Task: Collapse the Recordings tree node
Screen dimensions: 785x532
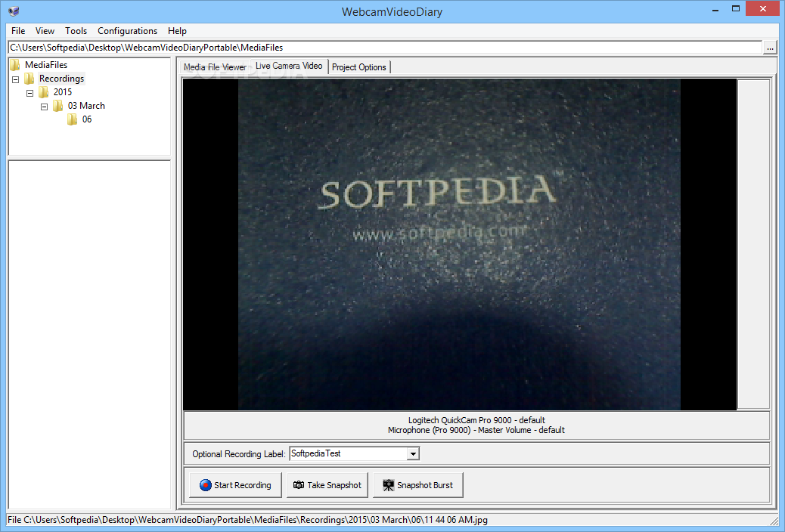Action: tap(16, 79)
